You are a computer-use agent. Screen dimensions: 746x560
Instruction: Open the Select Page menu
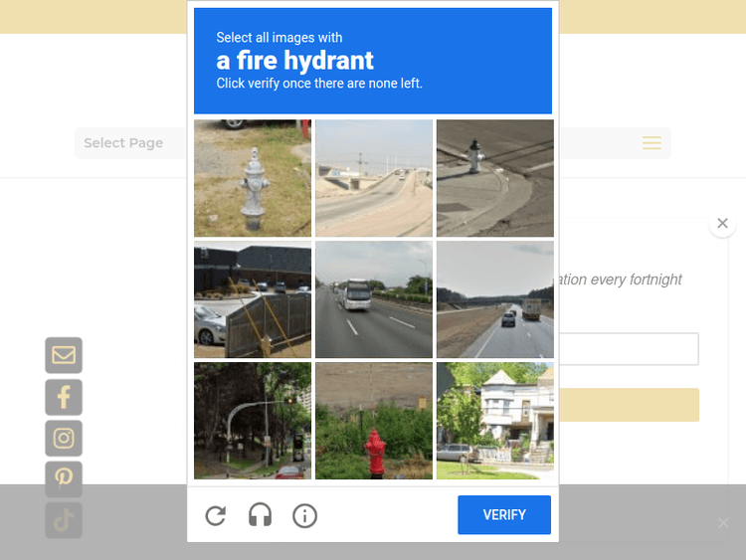123,143
